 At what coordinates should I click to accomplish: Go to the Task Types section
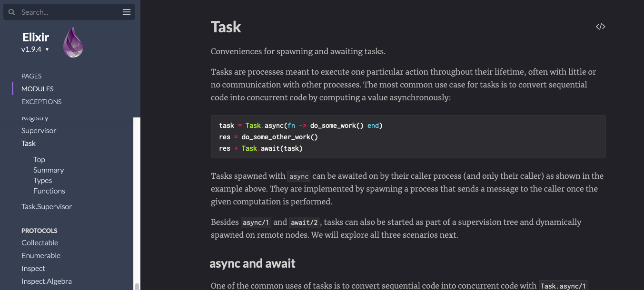coord(43,181)
